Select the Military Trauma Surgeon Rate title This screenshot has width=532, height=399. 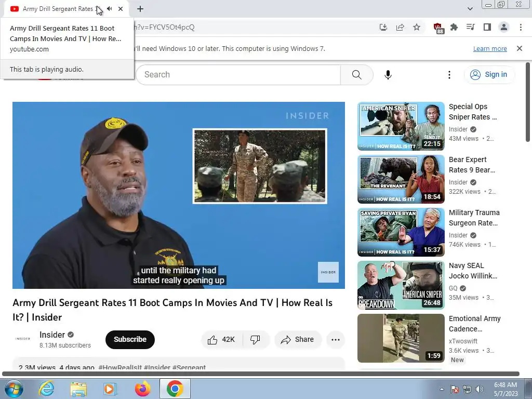click(474, 218)
